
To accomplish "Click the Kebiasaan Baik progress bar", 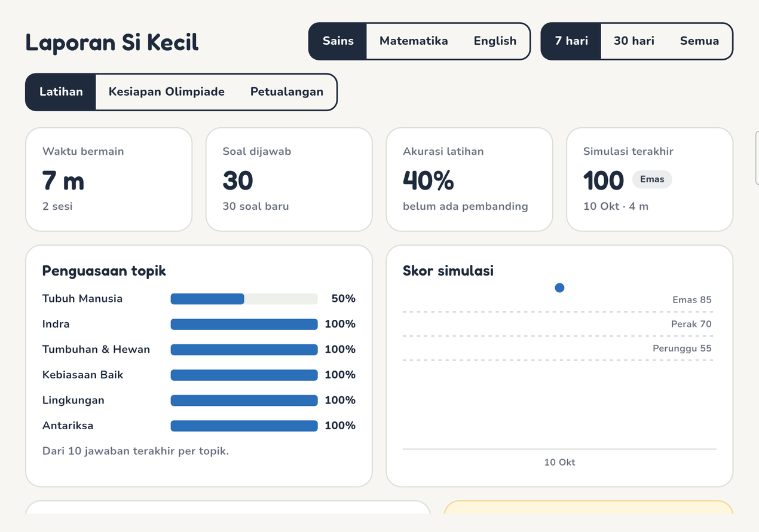I will pyautogui.click(x=244, y=375).
